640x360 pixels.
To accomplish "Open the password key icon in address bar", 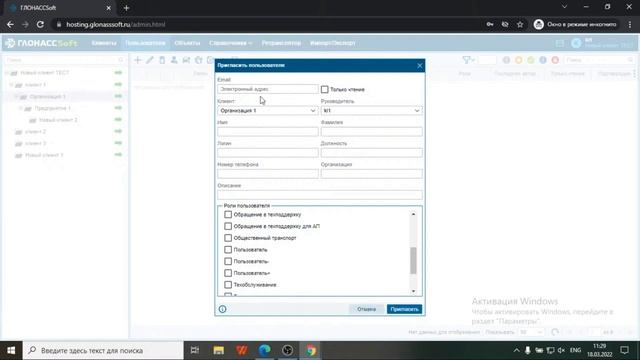I will pyautogui.click(x=490, y=24).
